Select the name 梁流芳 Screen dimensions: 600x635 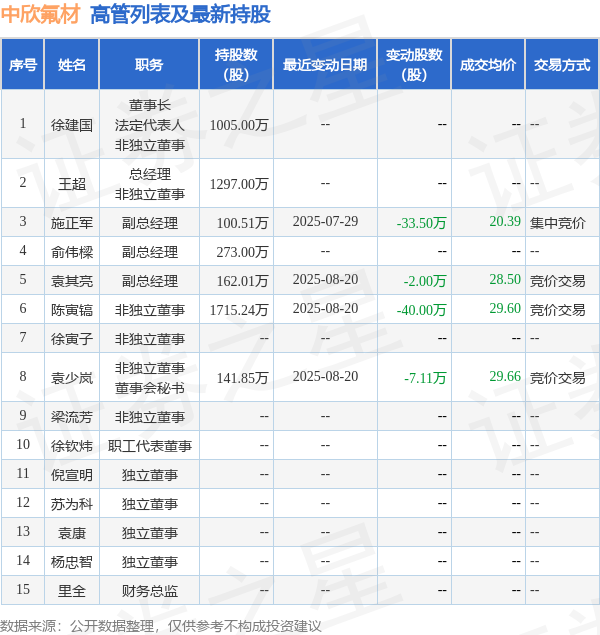click(x=72, y=417)
